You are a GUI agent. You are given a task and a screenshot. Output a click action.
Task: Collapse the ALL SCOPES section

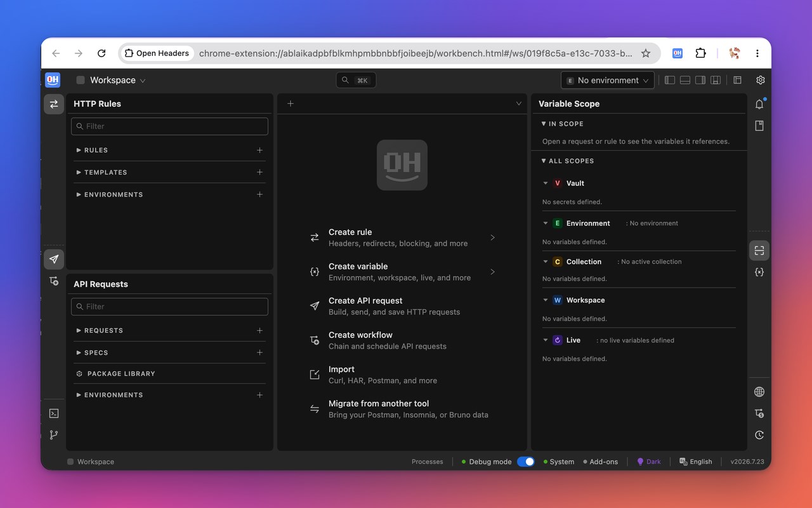click(567, 161)
